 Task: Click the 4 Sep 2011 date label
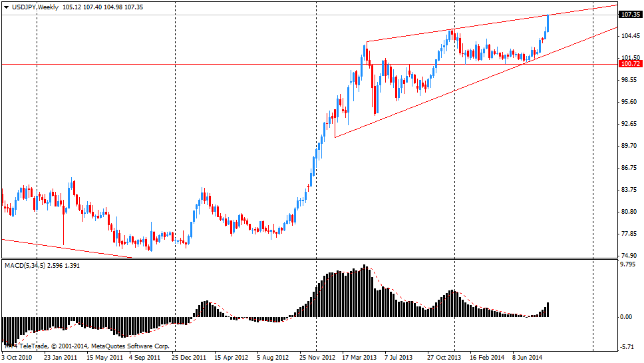click(x=144, y=357)
